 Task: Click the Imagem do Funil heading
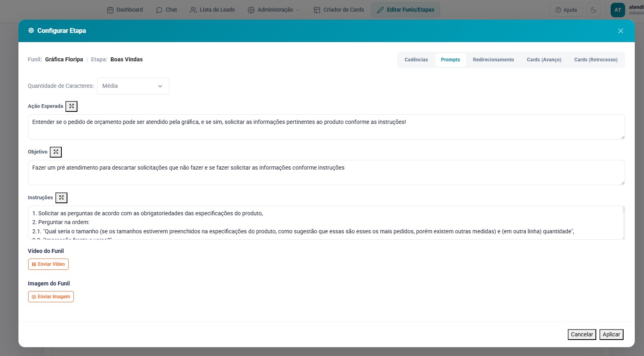coord(49,283)
